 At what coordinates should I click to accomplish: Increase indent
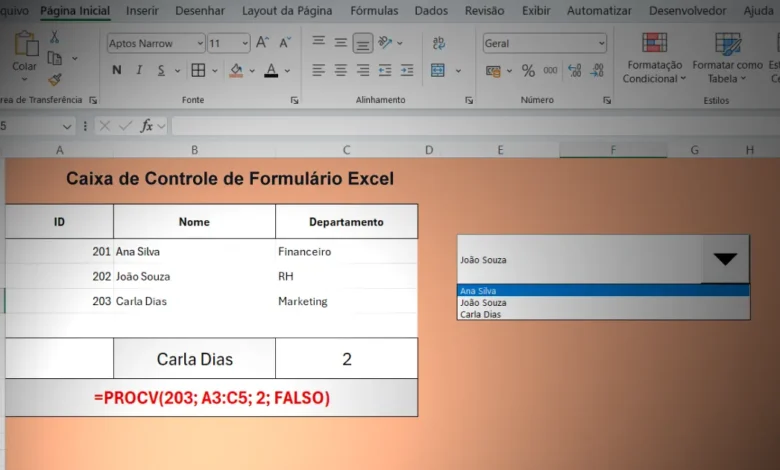(407, 71)
